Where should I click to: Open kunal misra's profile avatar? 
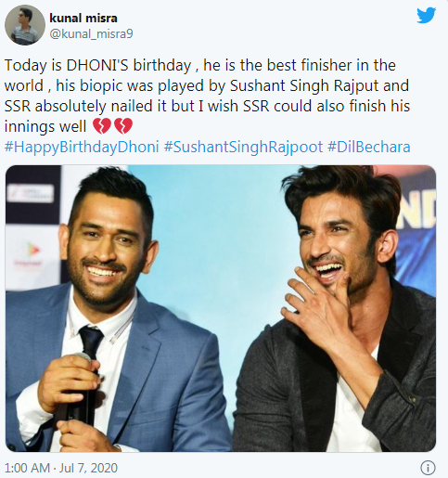pyautogui.click(x=25, y=25)
